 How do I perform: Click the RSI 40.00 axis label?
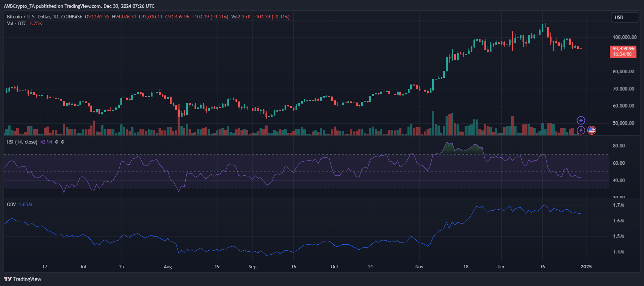point(619,180)
